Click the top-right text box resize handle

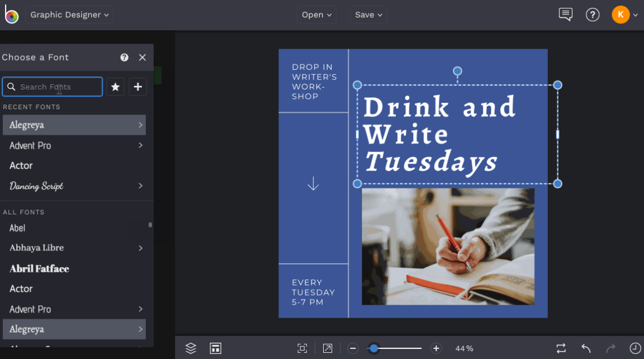click(557, 85)
